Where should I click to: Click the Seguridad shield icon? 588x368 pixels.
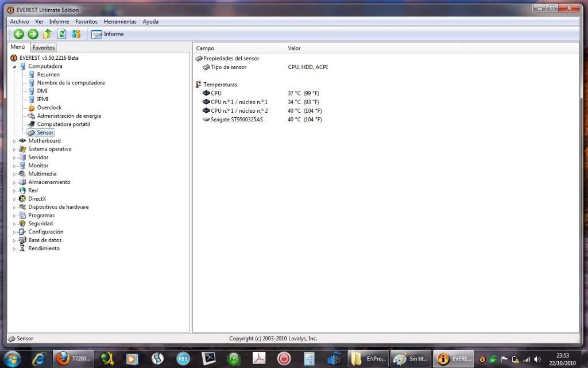[x=22, y=224]
